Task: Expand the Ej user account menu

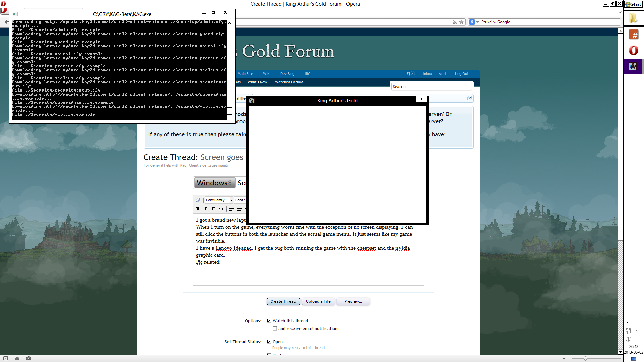Action: (411, 74)
